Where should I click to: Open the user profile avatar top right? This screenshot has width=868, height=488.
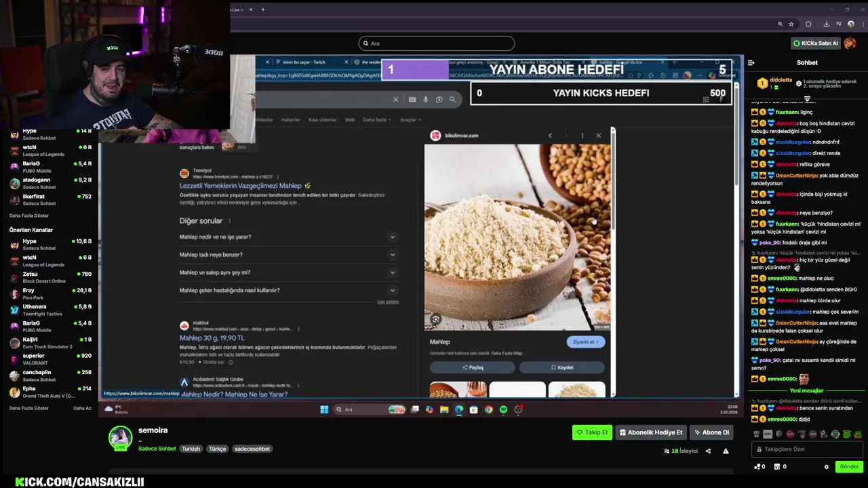point(850,43)
